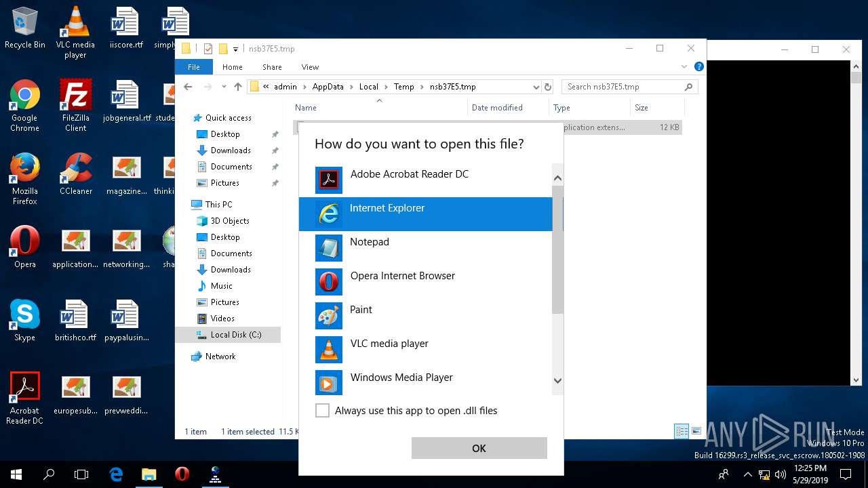This screenshot has height=488, width=868.
Task: Open Task View on taskbar
Action: pos(81,474)
